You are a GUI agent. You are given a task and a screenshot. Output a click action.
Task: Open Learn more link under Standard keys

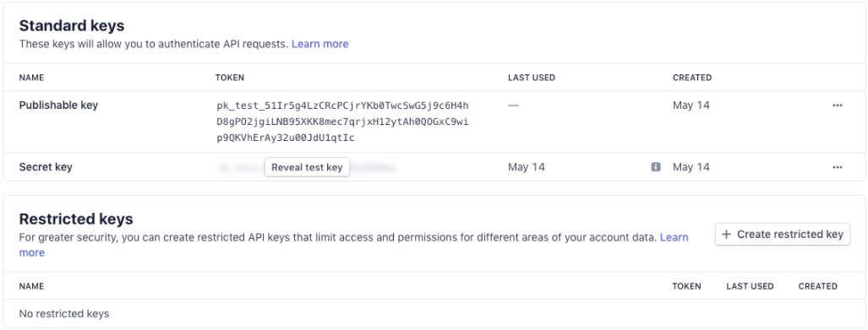tap(320, 44)
